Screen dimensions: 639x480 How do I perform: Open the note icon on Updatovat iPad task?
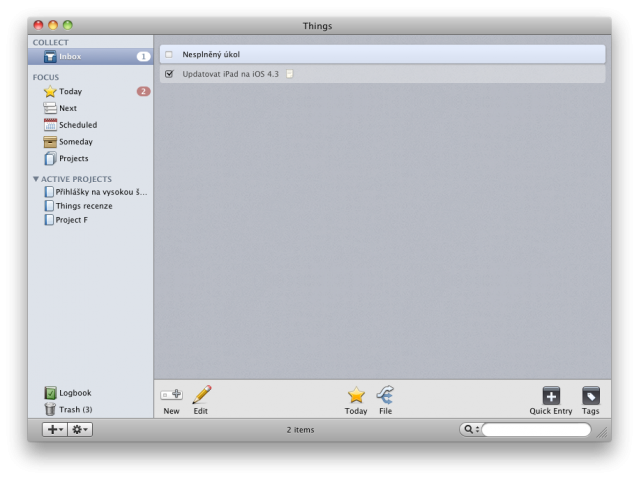pyautogui.click(x=289, y=74)
